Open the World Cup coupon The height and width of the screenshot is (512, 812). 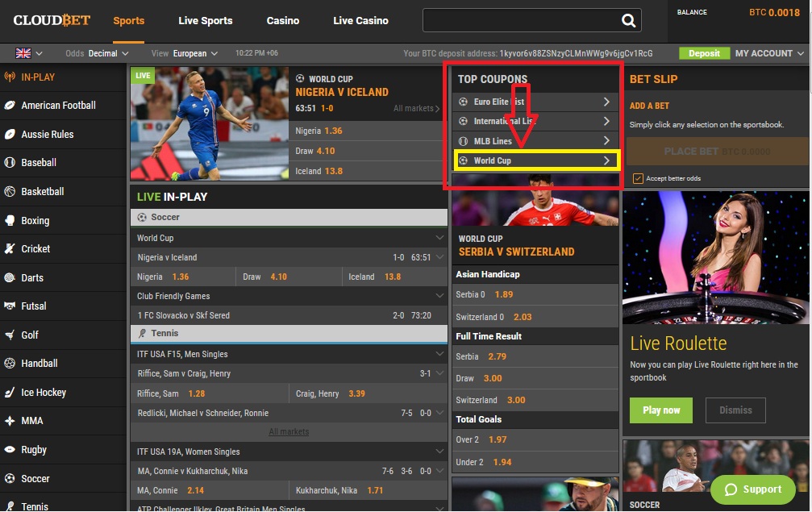536,160
